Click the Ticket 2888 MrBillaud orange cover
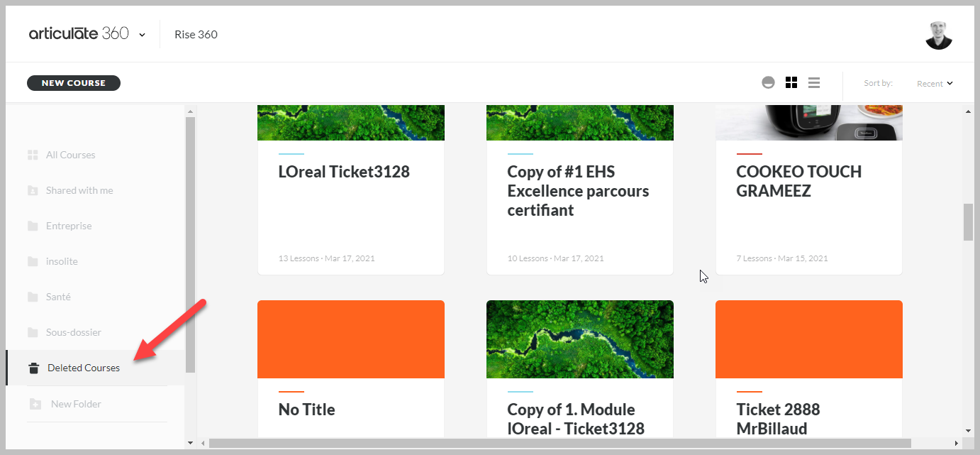 pyautogui.click(x=809, y=339)
